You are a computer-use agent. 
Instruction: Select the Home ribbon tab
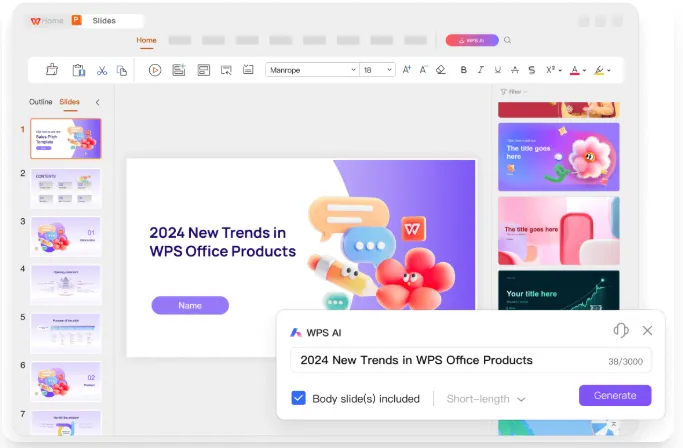click(x=146, y=40)
